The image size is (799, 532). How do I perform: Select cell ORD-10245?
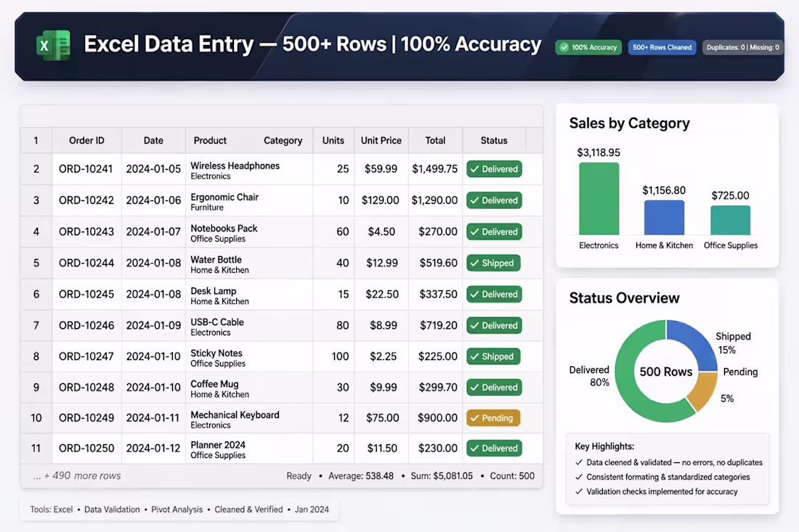(x=86, y=294)
